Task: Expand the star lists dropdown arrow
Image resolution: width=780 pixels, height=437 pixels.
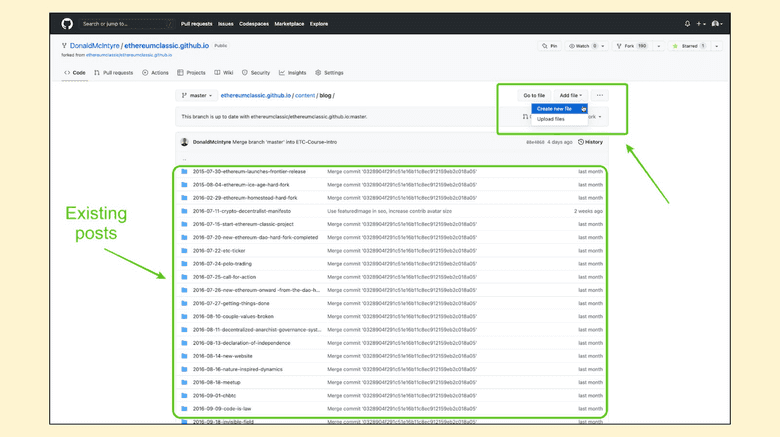Action: tap(717, 46)
